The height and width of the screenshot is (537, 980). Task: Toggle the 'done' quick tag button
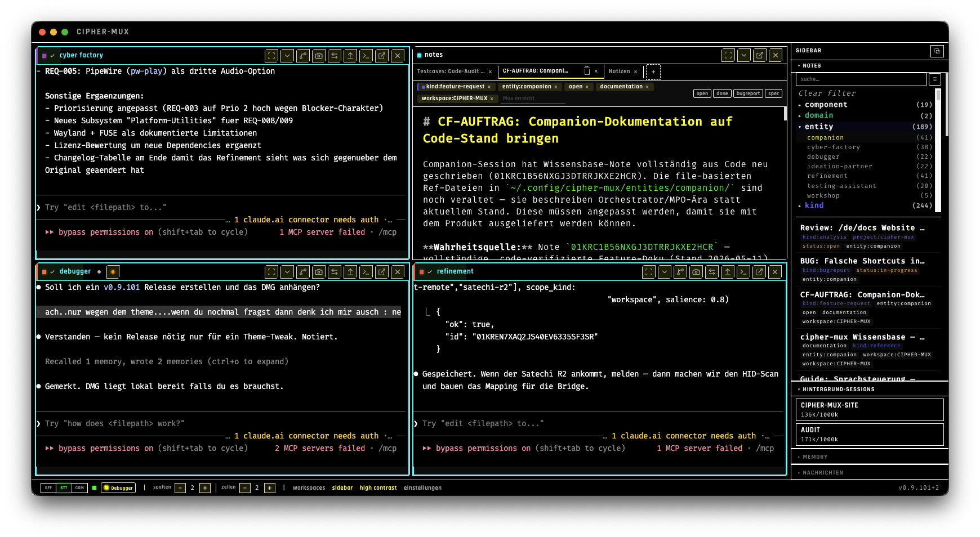(x=723, y=93)
